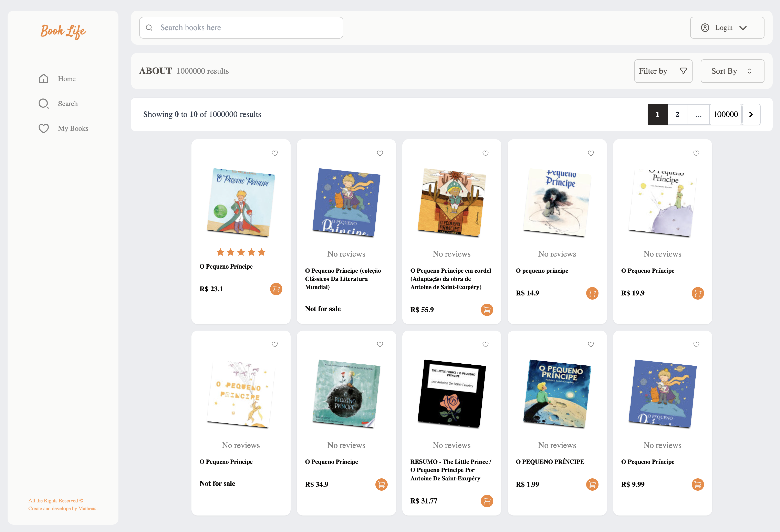
Task: Click the next page arrow
Action: [751, 114]
